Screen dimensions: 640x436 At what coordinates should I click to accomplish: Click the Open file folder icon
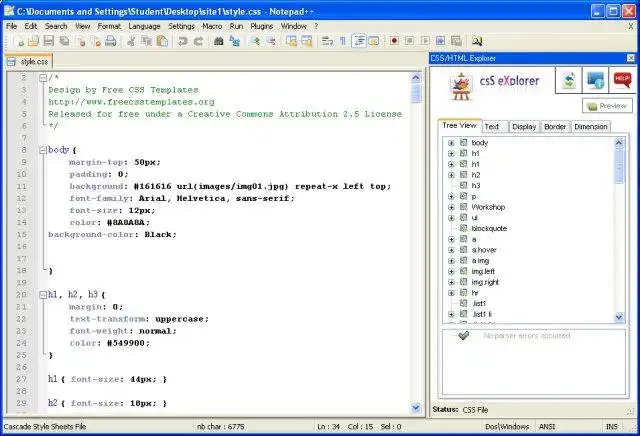point(33,41)
